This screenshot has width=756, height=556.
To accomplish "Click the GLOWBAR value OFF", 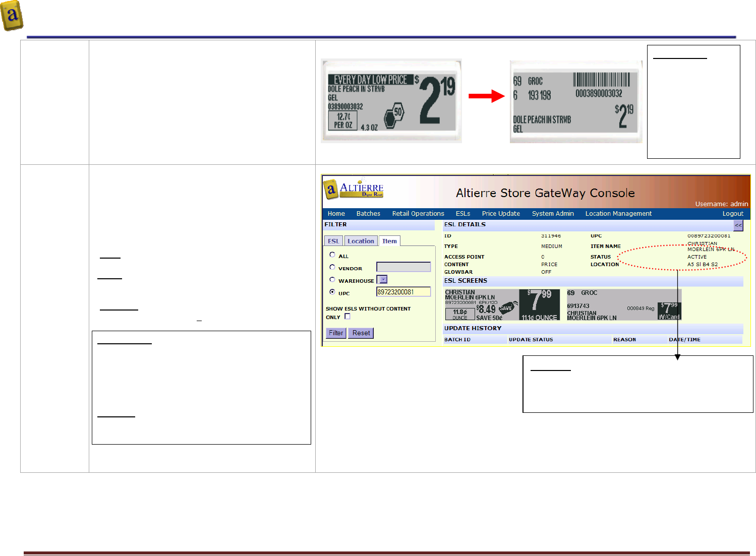I will coord(546,272).
